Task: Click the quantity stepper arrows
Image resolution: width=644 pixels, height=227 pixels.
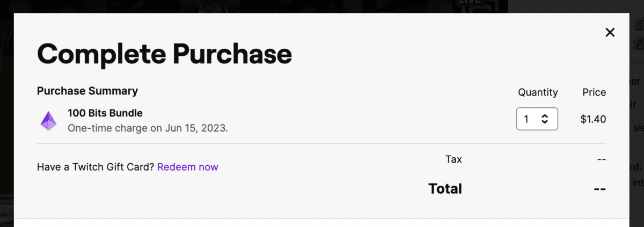Action: pos(545,119)
